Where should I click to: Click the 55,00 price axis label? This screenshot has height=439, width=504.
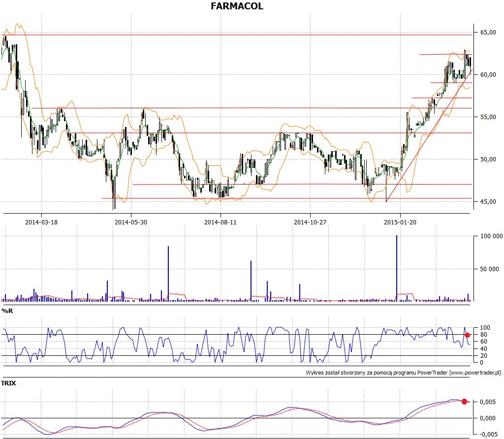point(488,117)
